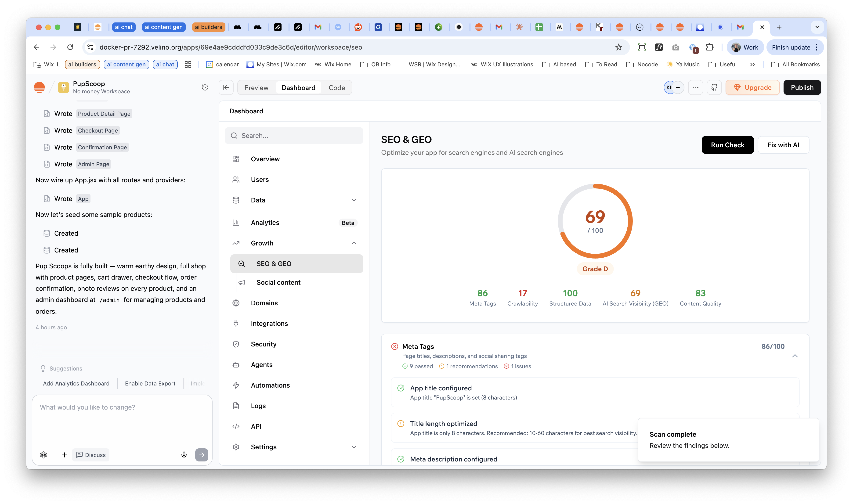Screen dimensions: 853x504
Task: Collapse the Meta Tags card chevron
Action: point(795,356)
